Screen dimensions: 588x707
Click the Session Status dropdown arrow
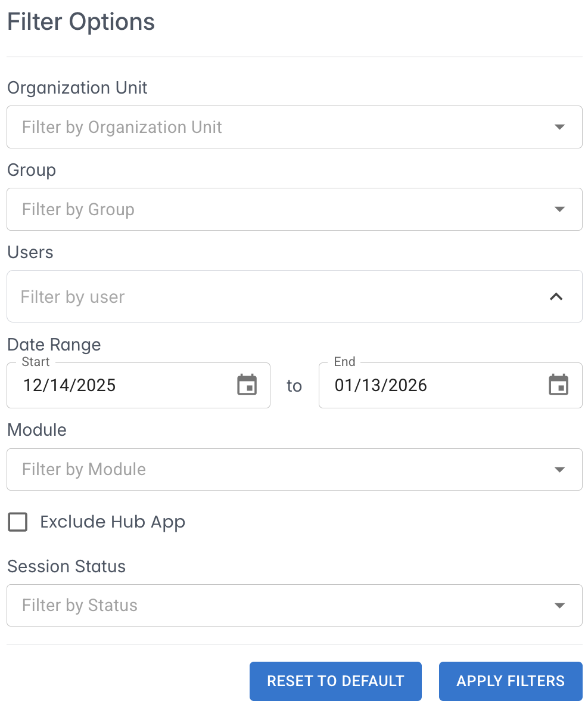[x=559, y=606]
